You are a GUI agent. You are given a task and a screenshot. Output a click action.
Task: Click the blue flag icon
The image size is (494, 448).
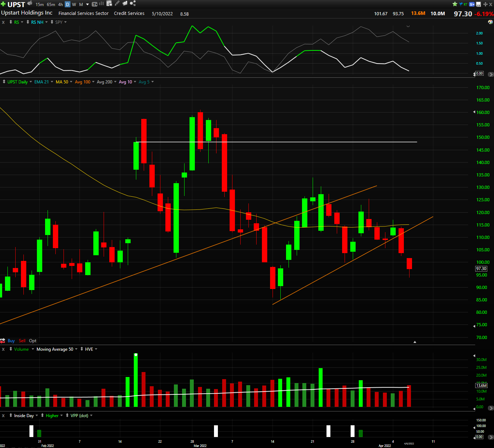(x=461, y=4)
